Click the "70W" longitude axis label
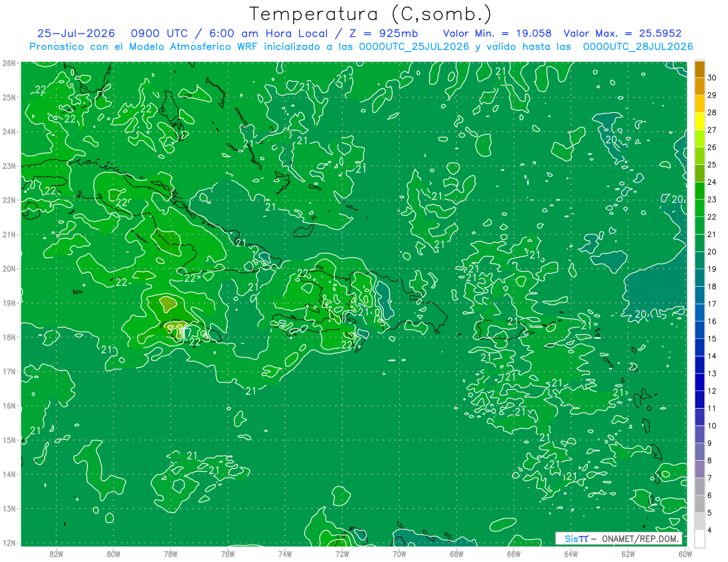The height and width of the screenshot is (562, 728). 399,554
